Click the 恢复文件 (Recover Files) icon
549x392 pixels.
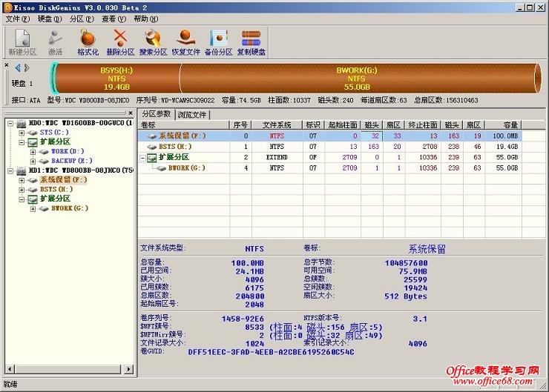185,41
